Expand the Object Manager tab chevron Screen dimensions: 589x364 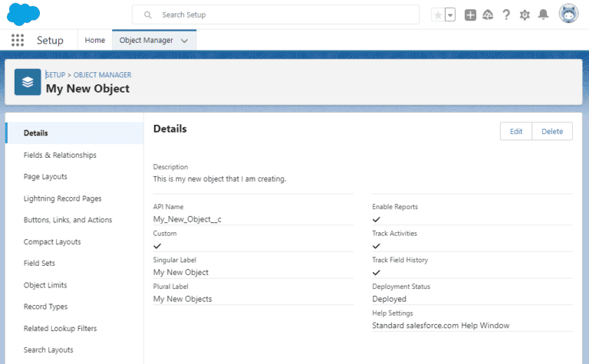click(184, 41)
